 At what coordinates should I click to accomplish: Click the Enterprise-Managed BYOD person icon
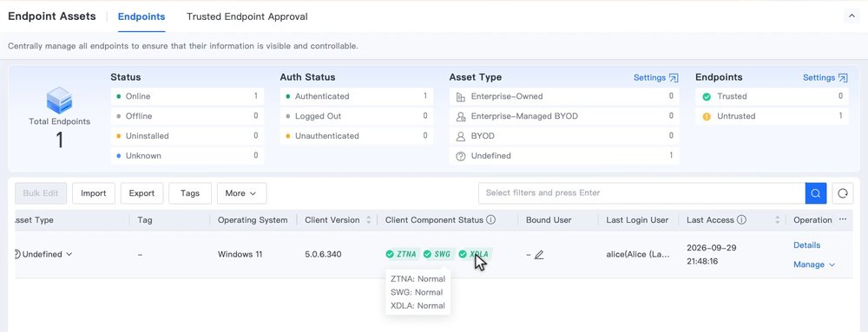click(x=461, y=116)
